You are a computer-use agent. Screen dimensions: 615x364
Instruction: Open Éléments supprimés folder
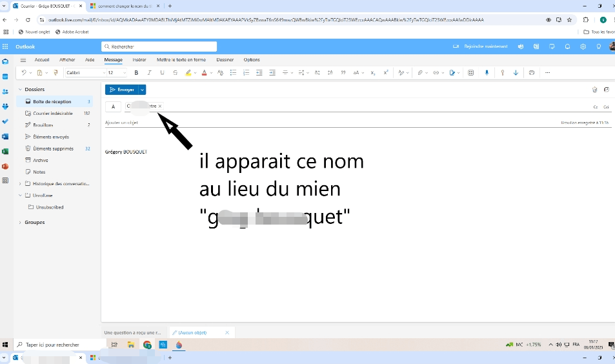[x=54, y=148]
